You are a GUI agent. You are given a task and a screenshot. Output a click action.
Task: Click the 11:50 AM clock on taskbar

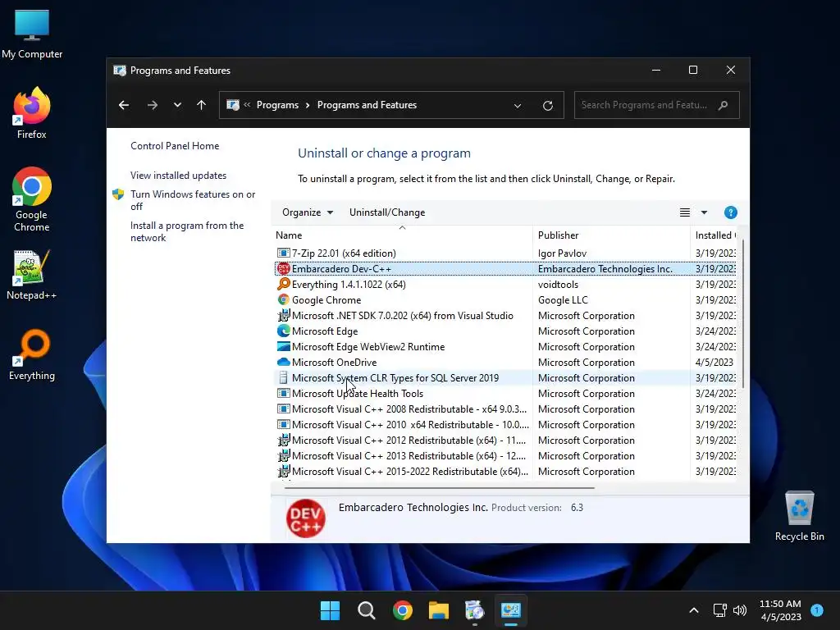(x=780, y=604)
